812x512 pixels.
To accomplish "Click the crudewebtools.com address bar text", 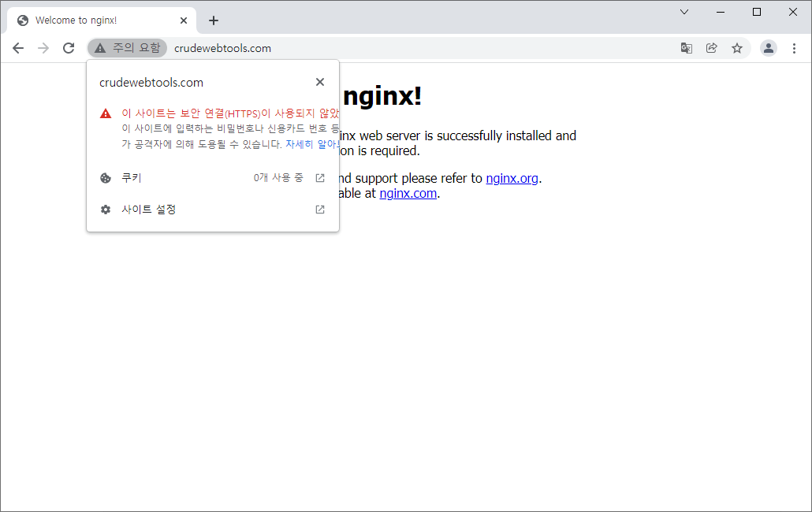I will (x=222, y=48).
